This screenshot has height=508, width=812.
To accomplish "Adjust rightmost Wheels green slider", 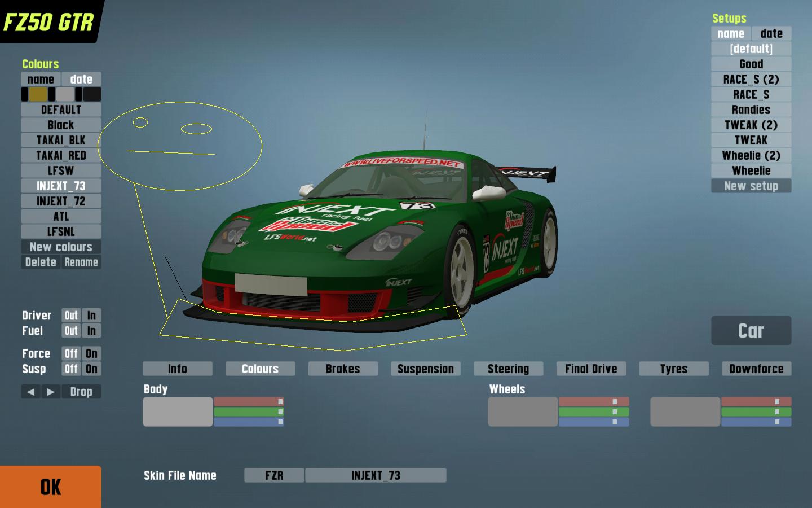I will click(x=756, y=411).
